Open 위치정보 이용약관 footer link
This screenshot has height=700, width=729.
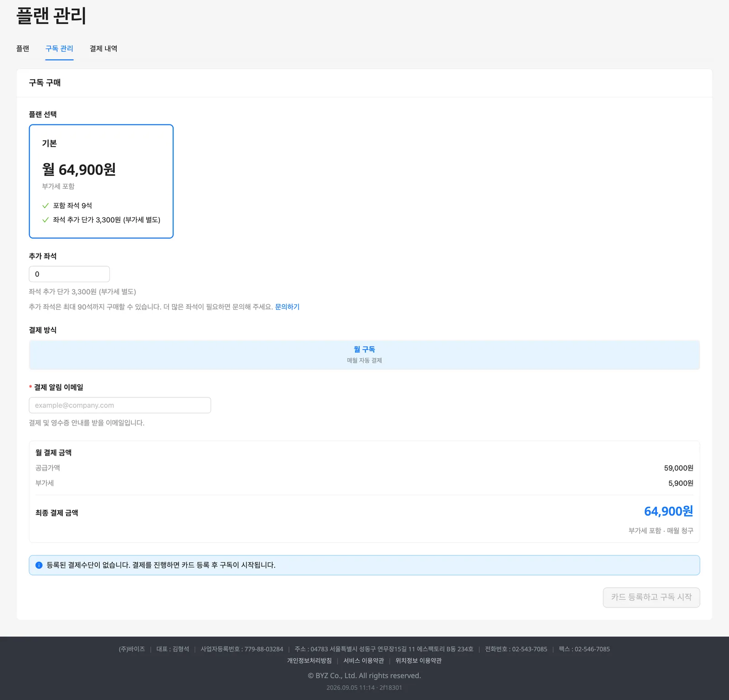coord(419,660)
